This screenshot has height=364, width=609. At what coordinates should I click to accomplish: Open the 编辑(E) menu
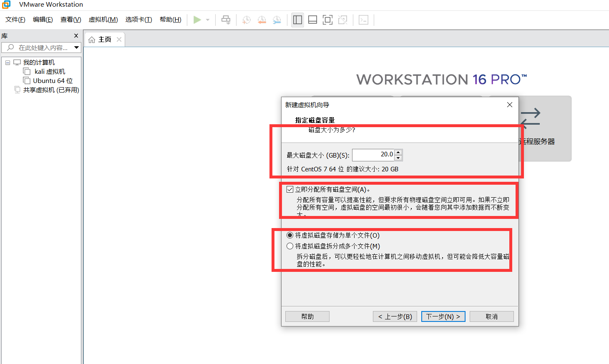coord(43,20)
